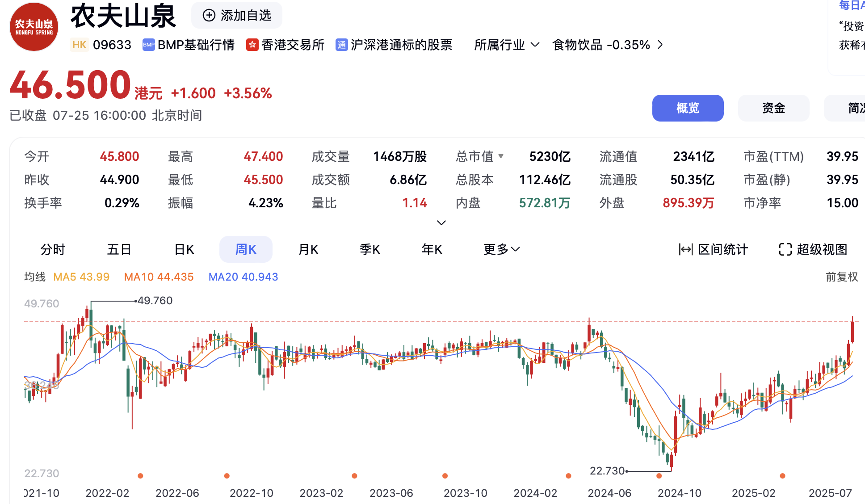Switch to the 月K chart tab
The height and width of the screenshot is (504, 865).
(308, 249)
